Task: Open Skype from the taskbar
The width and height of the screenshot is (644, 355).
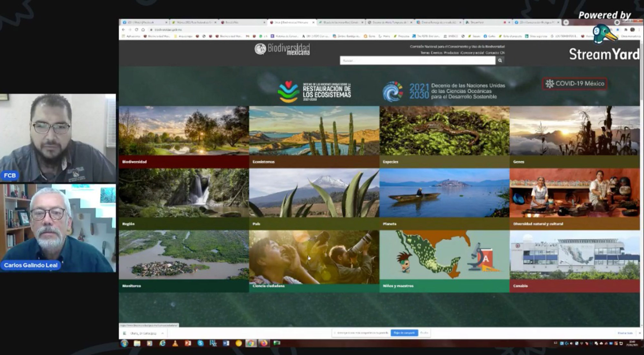Action: [x=201, y=343]
